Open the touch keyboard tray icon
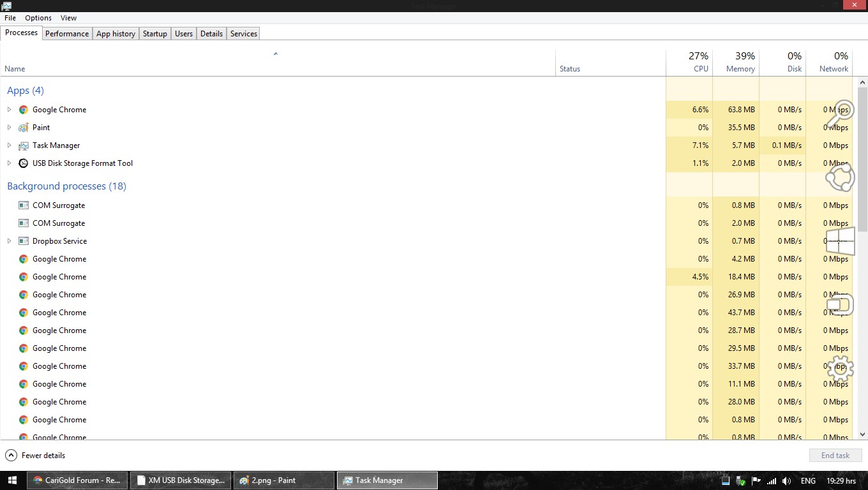 pyautogui.click(x=725, y=481)
